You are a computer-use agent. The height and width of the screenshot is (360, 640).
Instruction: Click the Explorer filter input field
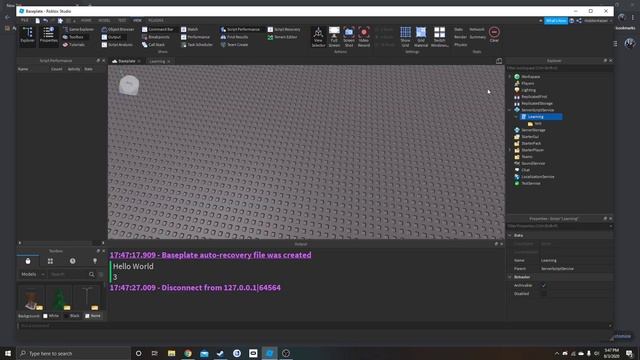point(559,68)
